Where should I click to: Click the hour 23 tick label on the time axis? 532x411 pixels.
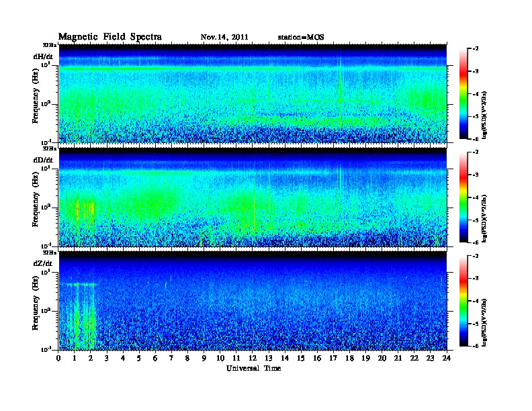[430, 359]
